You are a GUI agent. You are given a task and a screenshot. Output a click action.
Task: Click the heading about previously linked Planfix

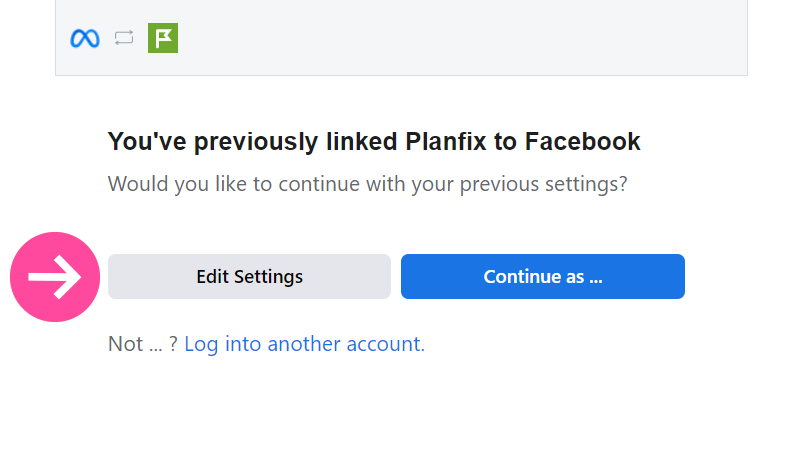[x=374, y=142]
